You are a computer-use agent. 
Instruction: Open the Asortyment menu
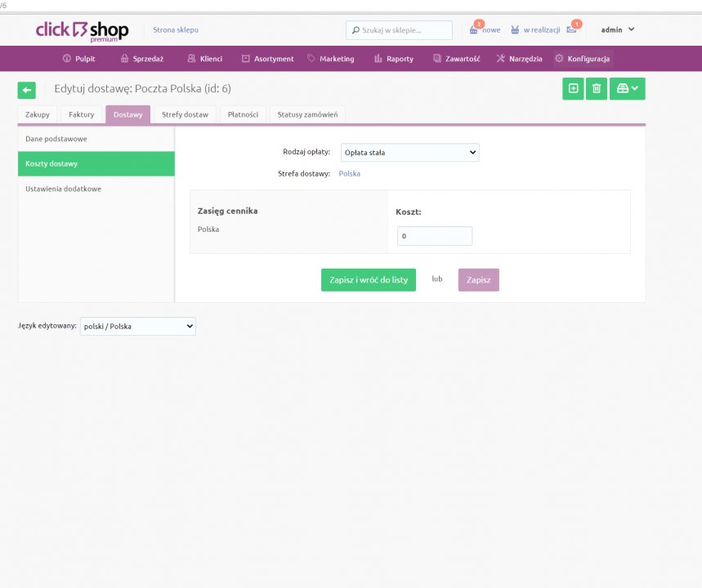coord(268,59)
